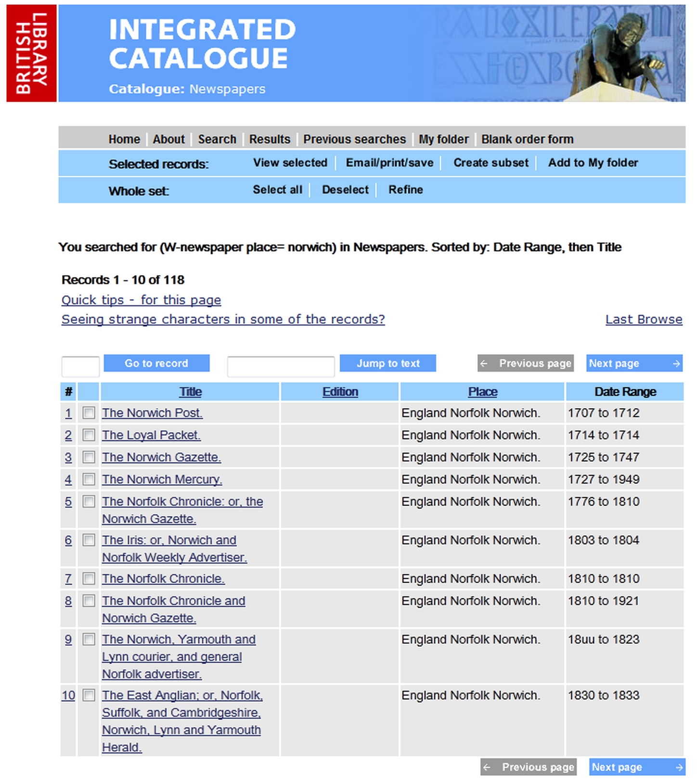Click the top Next page button

[x=634, y=363]
